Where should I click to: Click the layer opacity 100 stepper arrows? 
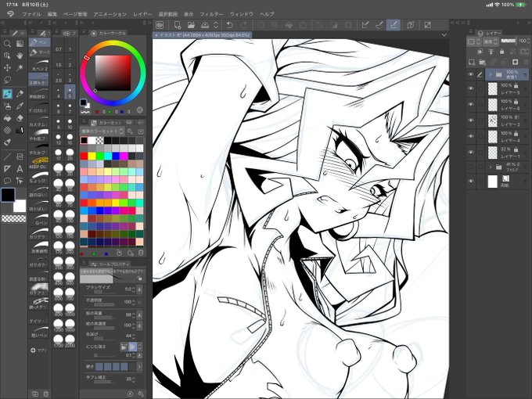point(528,41)
